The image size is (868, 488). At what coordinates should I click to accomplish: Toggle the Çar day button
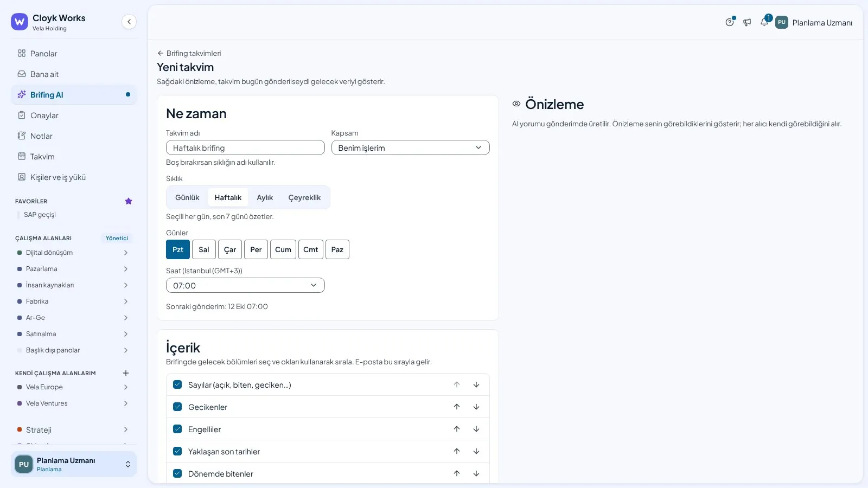[x=230, y=249]
